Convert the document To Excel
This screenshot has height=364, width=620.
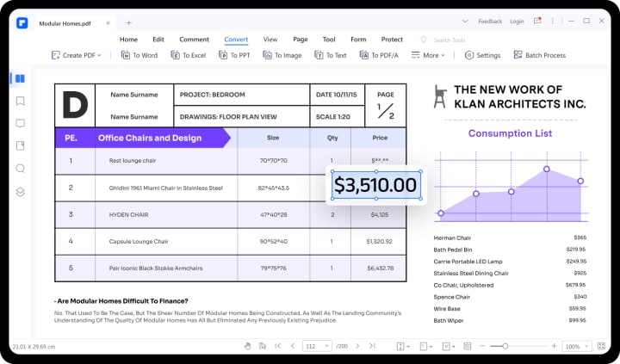[x=189, y=55]
